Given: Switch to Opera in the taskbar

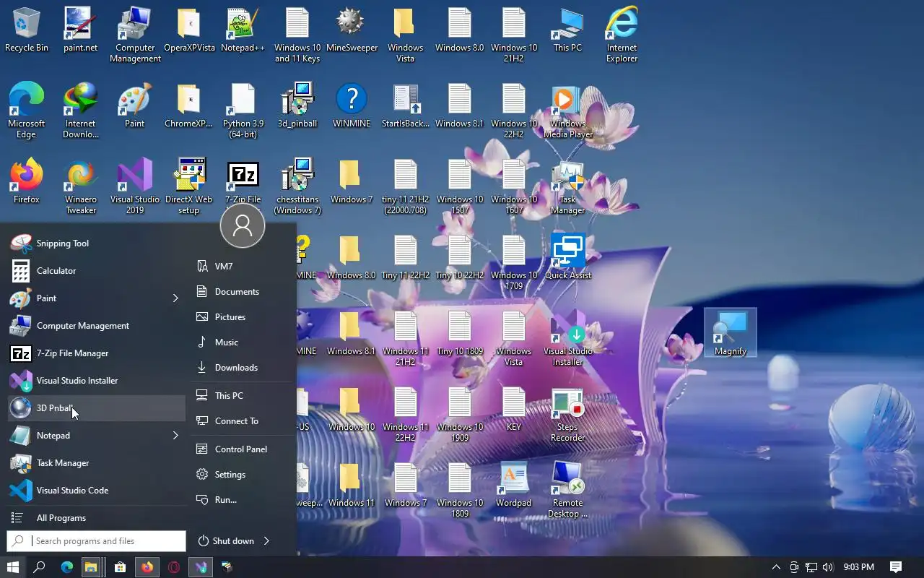Looking at the screenshot, I should pyautogui.click(x=174, y=567).
